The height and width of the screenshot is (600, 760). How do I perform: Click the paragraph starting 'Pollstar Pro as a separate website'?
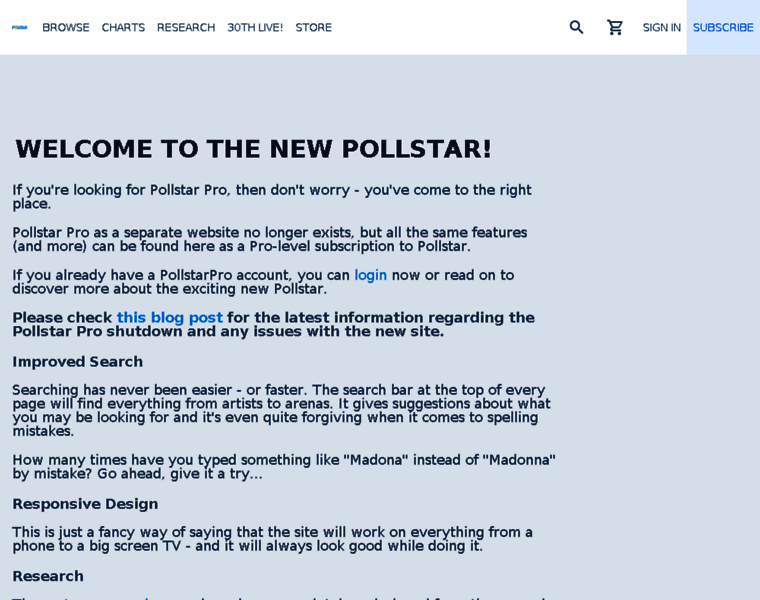(269, 239)
